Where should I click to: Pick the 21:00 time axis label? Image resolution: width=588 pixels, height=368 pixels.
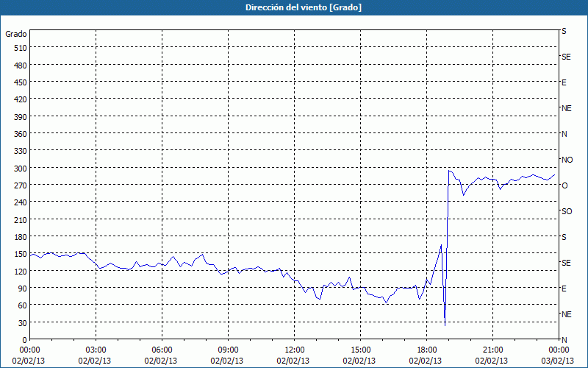[492, 350]
